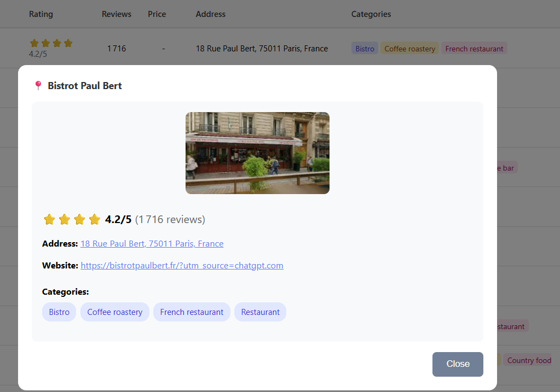Click the pin icon beside Bistrot Paul Bert

pos(38,86)
